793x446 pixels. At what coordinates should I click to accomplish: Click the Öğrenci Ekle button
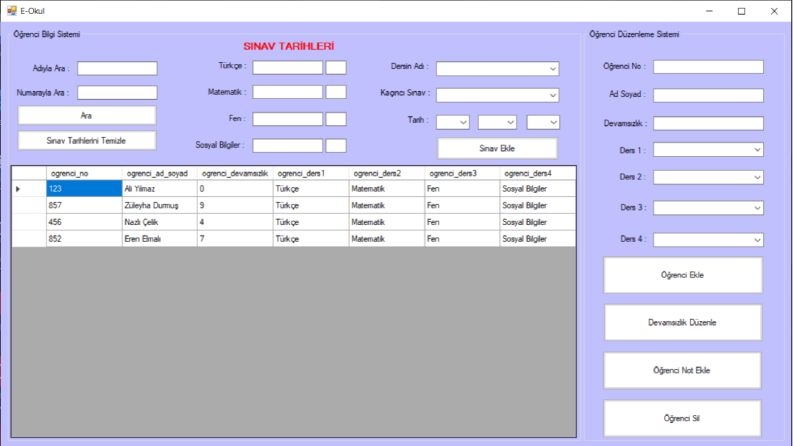[x=683, y=275]
